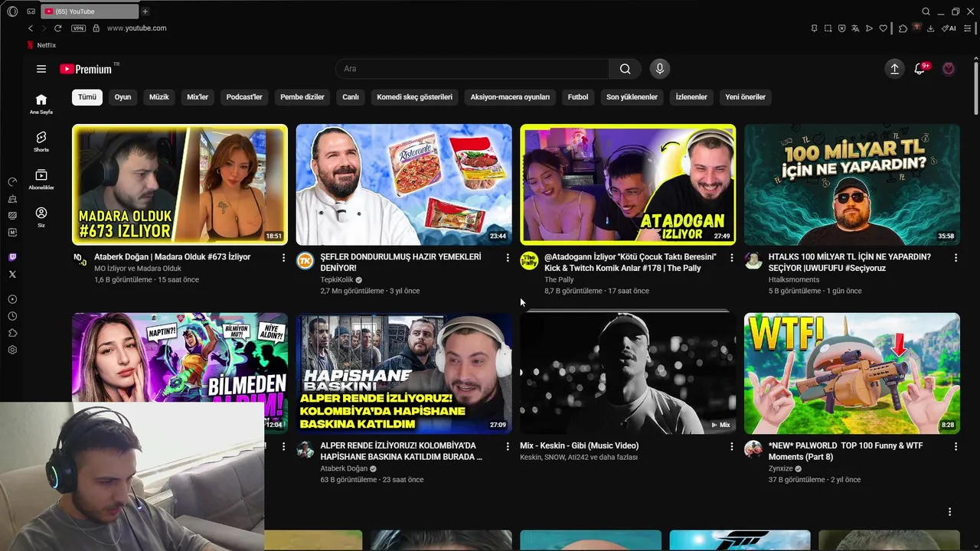The height and width of the screenshot is (551, 980).
Task: Open options for PALWORLD TOP 100 video
Action: [x=955, y=446]
